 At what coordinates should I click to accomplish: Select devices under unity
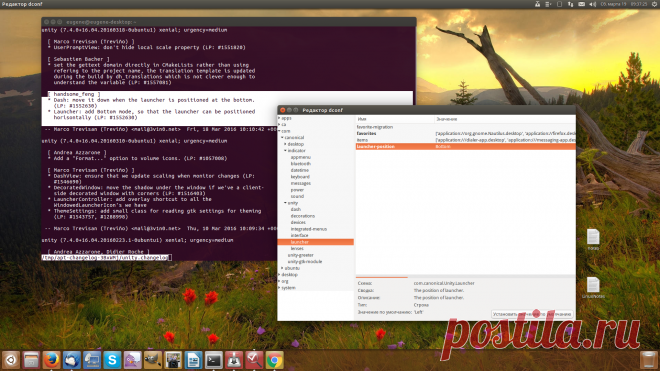(x=298, y=222)
